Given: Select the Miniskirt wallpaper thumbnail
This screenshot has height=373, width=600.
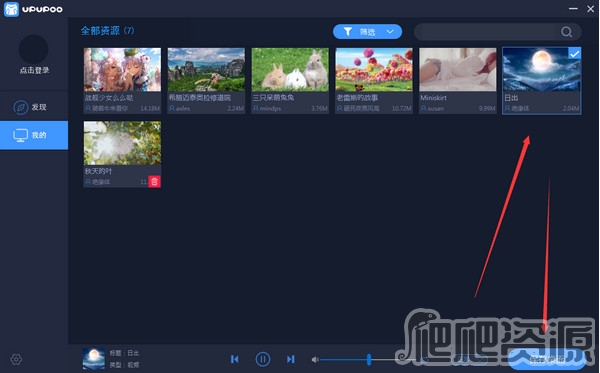Looking at the screenshot, I should pyautogui.click(x=458, y=70).
